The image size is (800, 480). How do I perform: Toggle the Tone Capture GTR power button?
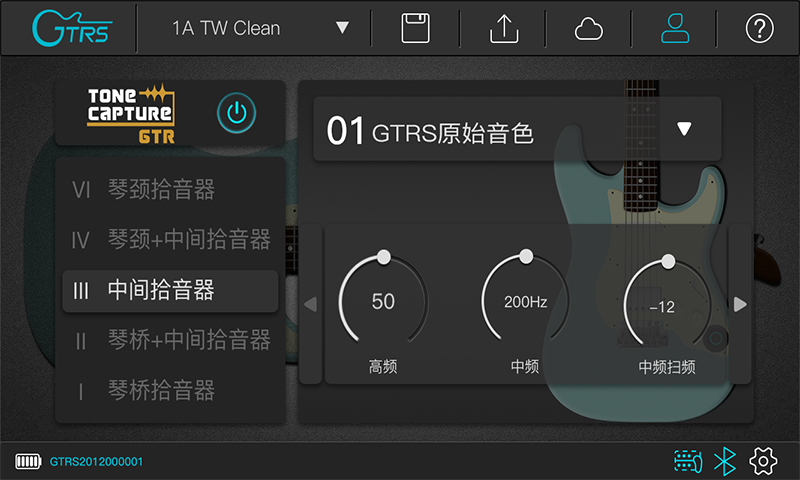point(236,113)
